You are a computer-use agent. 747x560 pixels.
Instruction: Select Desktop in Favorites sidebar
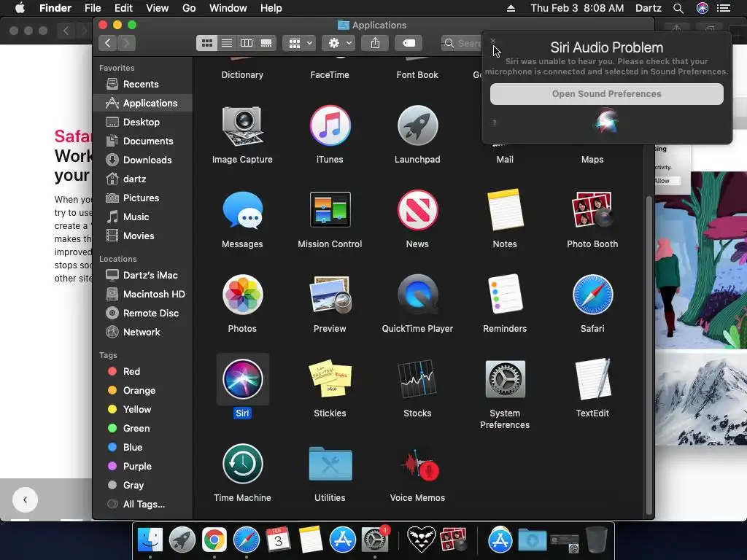142,122
